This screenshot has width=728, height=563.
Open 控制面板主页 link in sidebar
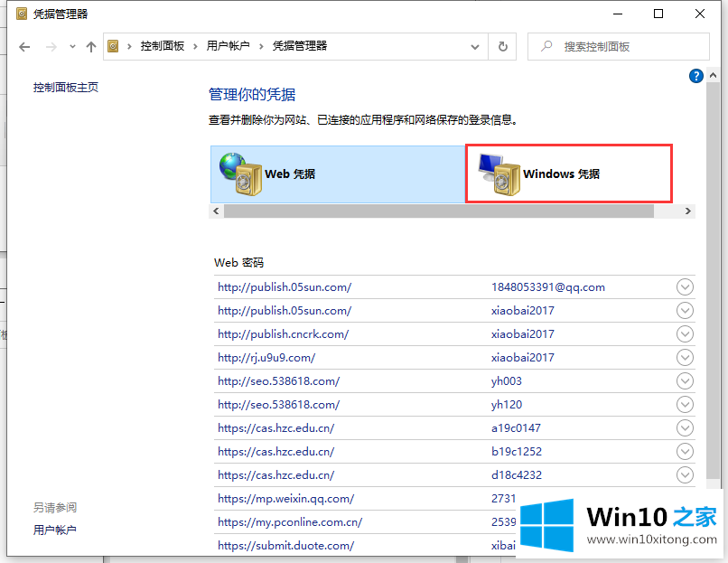66,88
